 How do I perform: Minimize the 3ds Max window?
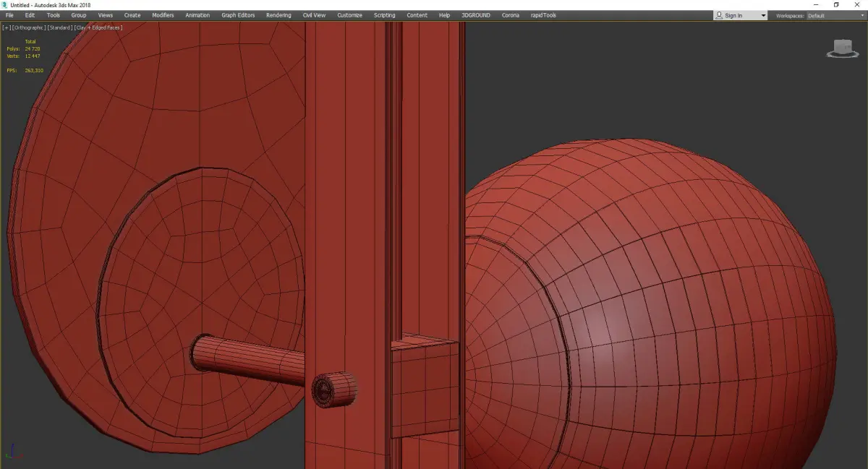coord(816,4)
